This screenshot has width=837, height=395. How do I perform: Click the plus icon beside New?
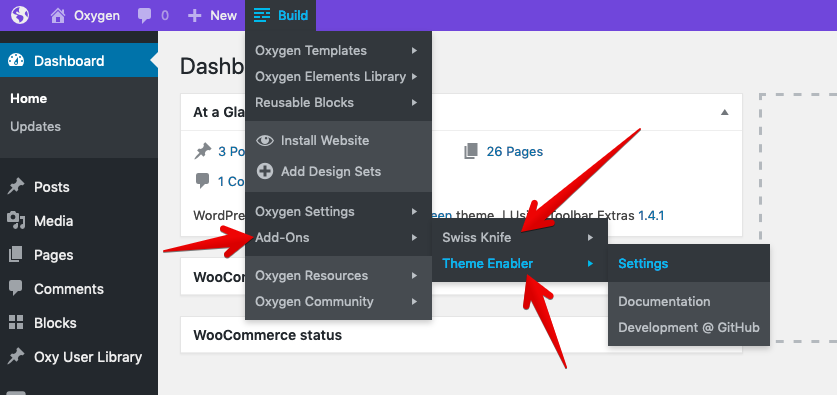tap(195, 15)
